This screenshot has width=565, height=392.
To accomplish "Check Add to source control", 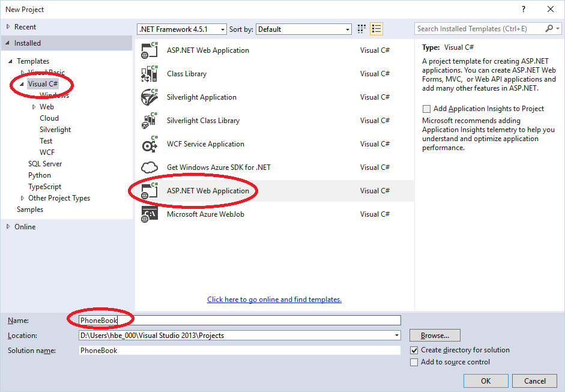I will point(414,362).
